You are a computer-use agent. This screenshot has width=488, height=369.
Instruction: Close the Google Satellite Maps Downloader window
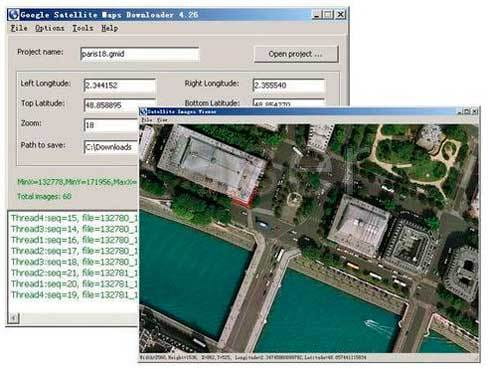[340, 15]
